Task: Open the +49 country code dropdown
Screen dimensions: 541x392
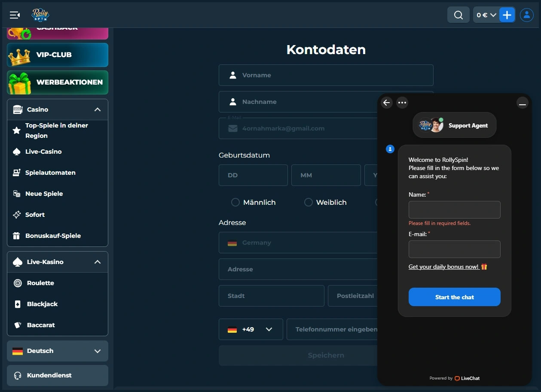Action: (251, 329)
